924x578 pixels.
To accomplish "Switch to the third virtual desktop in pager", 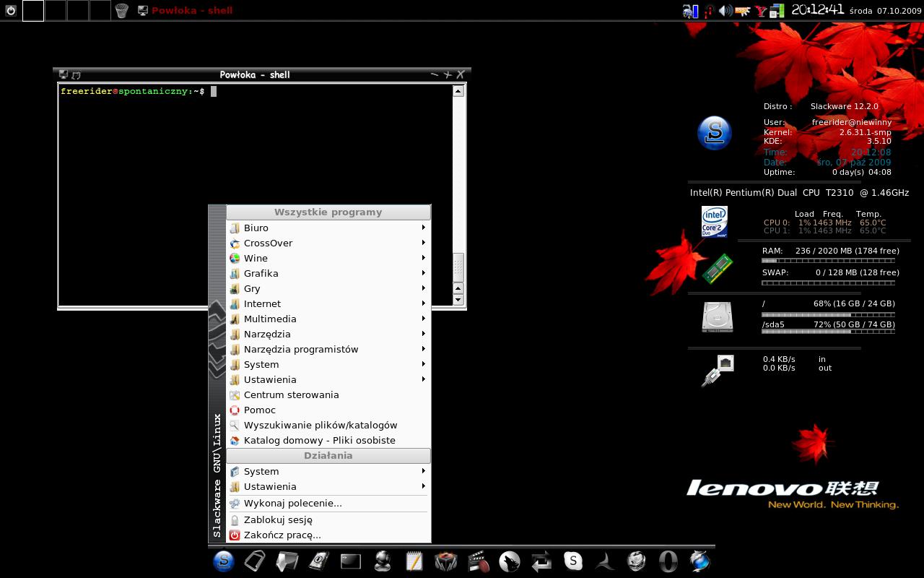I will point(78,11).
